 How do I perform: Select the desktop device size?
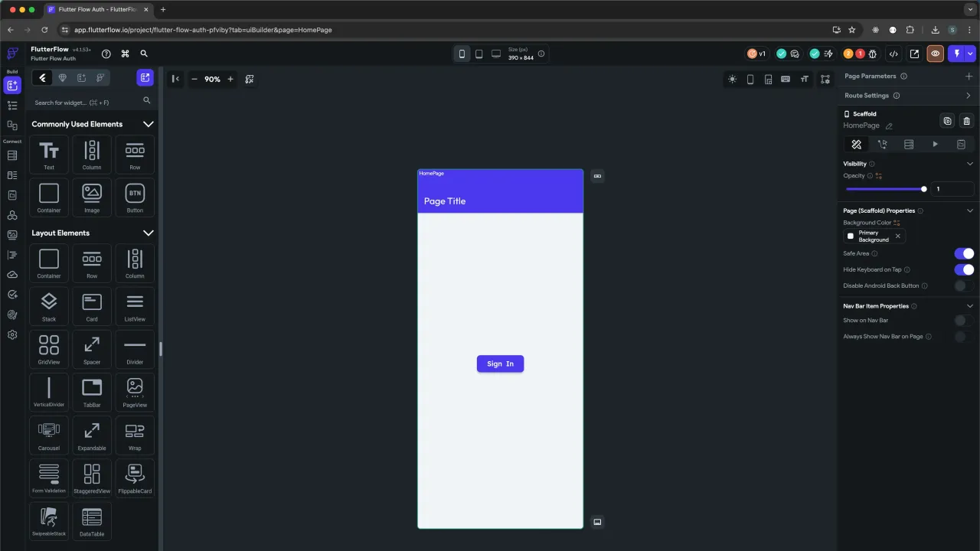tap(496, 54)
